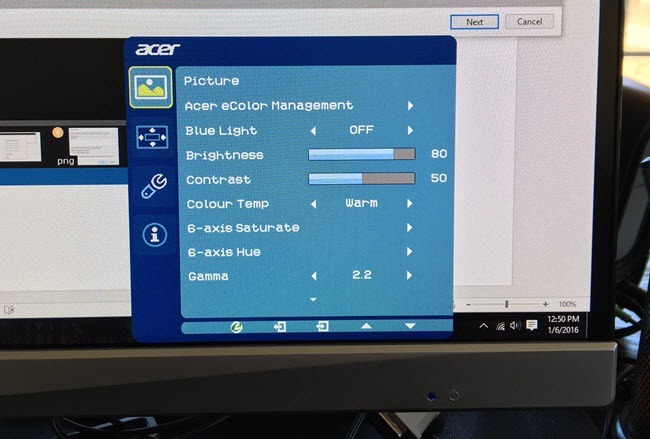Show hidden icons in the system tray
Viewport: 650px width, 439px height.
[483, 326]
